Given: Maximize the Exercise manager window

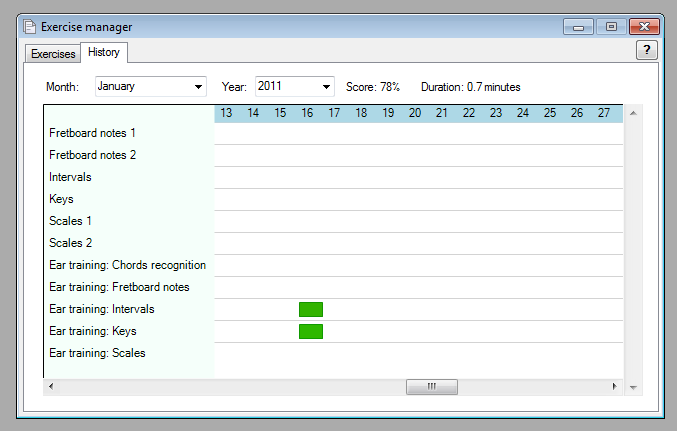Looking at the screenshot, I should [611, 27].
